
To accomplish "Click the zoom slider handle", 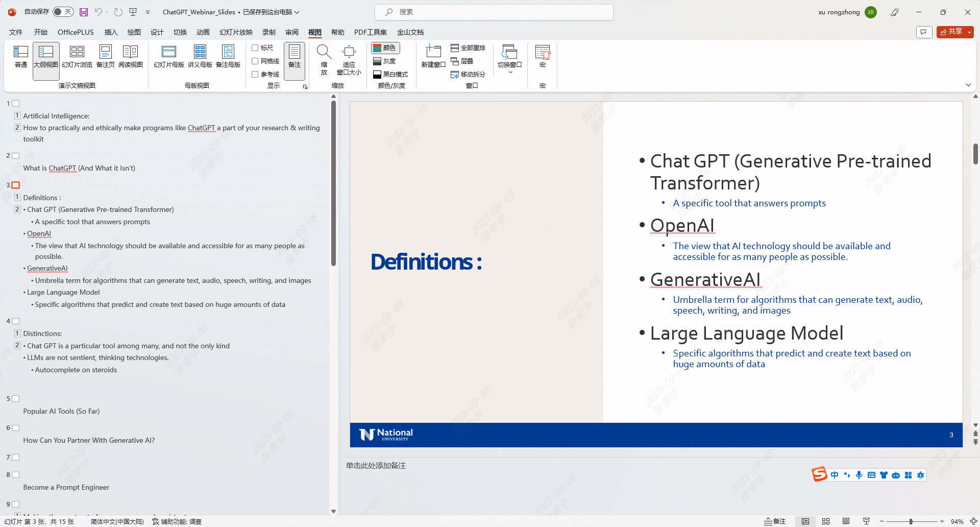I will (x=911, y=521).
